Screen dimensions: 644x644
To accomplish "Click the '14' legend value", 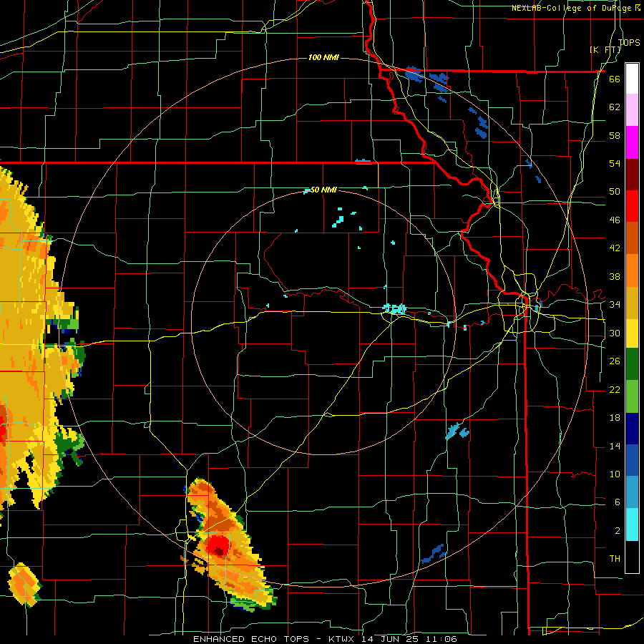I will pos(615,446).
